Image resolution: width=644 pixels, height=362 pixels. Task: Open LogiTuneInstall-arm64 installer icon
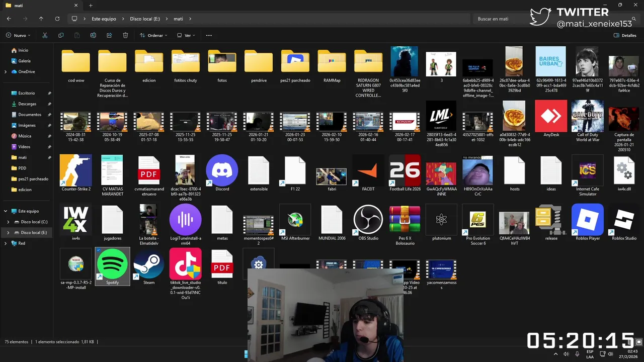point(185,220)
